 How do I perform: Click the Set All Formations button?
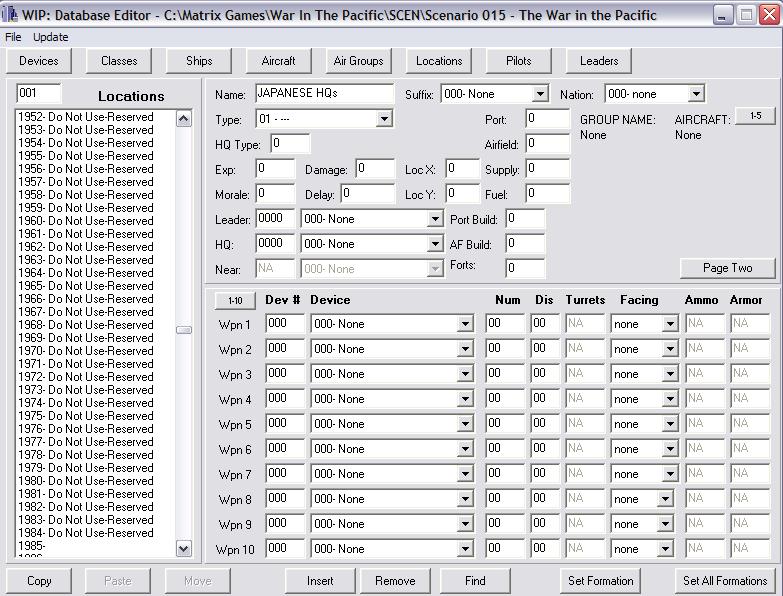coord(725,581)
